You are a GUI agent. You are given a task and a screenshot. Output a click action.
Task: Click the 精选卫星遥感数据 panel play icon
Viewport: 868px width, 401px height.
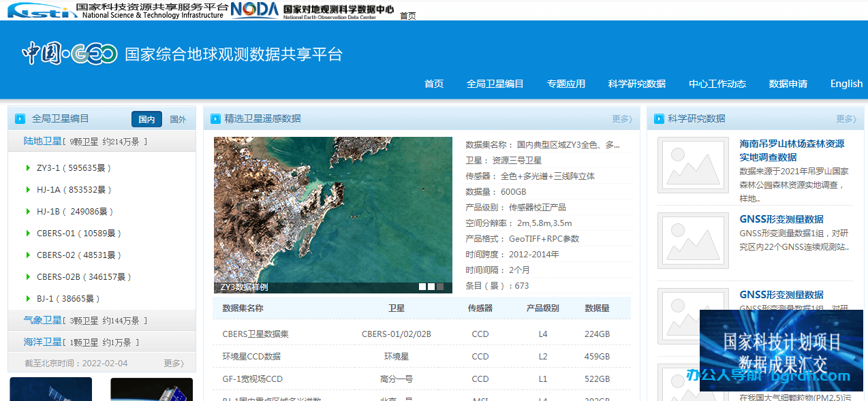(x=215, y=118)
